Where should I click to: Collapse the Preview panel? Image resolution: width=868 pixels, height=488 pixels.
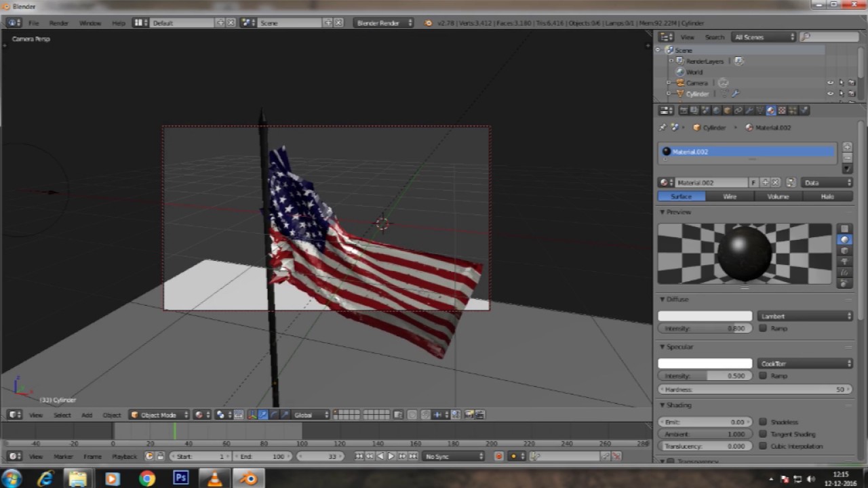[x=663, y=212]
